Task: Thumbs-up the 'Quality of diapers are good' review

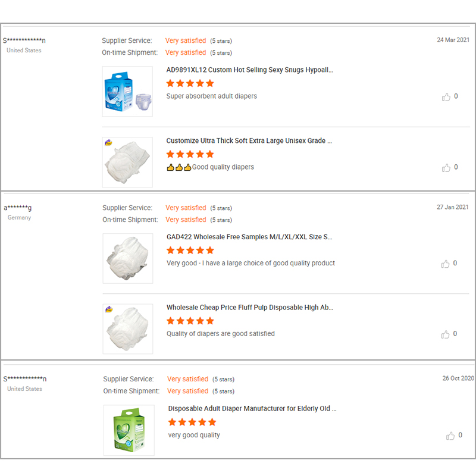Action: tap(446, 334)
